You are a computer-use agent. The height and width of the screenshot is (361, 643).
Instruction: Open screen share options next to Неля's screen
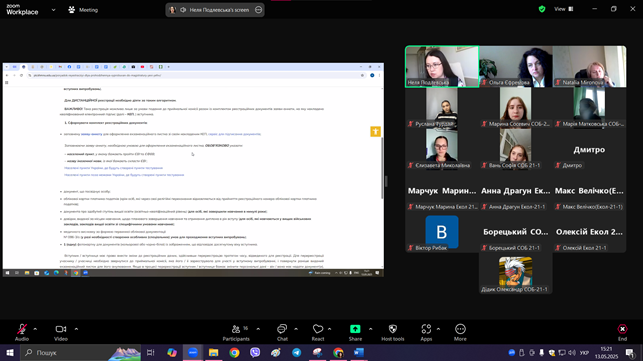click(258, 10)
